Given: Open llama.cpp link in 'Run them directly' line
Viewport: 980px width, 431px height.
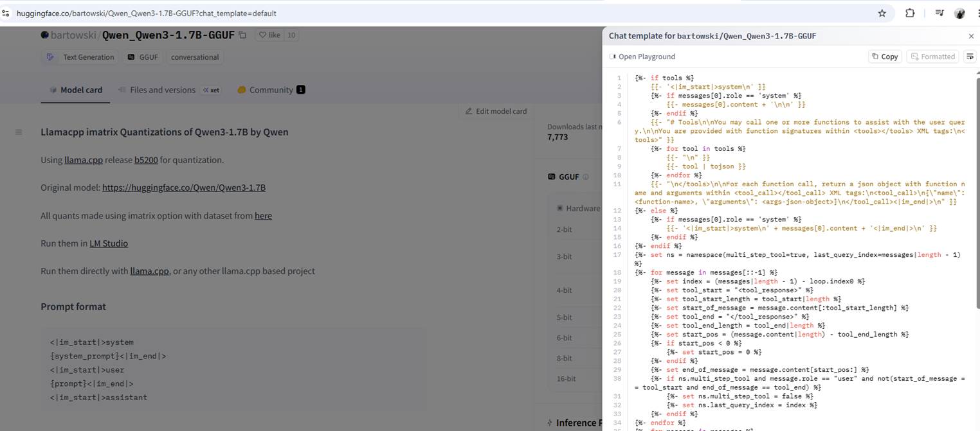Looking at the screenshot, I should click(x=150, y=271).
